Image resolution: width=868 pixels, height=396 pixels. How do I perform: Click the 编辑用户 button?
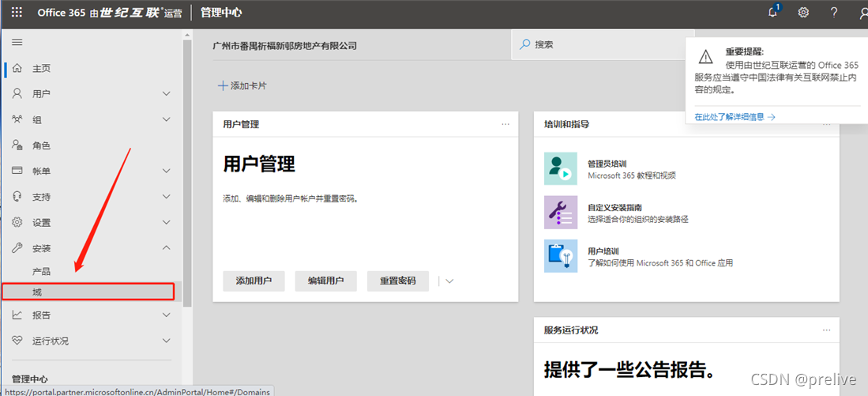[x=325, y=281]
